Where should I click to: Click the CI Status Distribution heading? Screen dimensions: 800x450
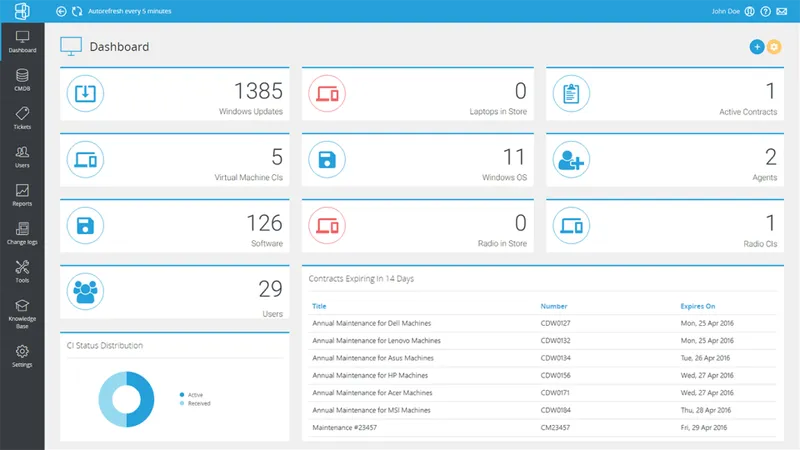click(105, 345)
